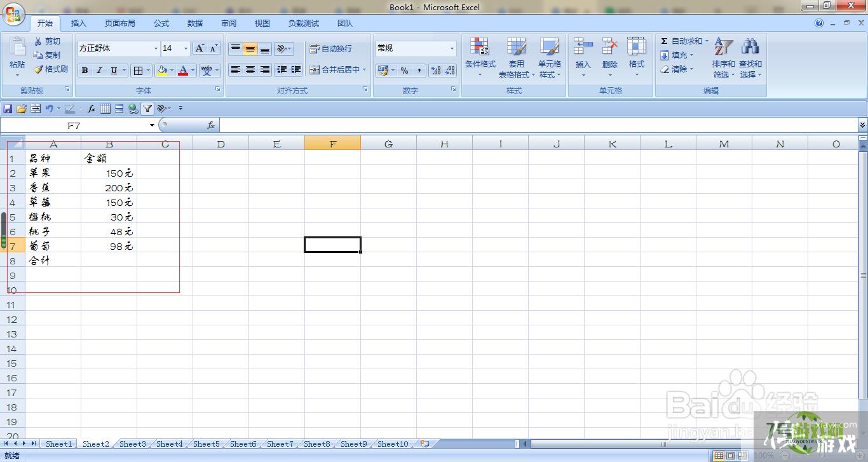Align text left

tap(235, 70)
